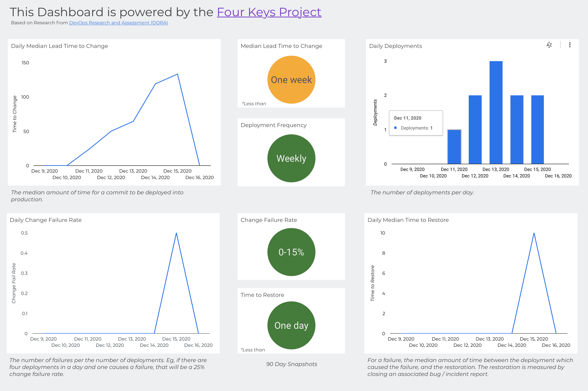
Task: Click the peak of Daily Median Time to Restore line
Action: (x=534, y=233)
